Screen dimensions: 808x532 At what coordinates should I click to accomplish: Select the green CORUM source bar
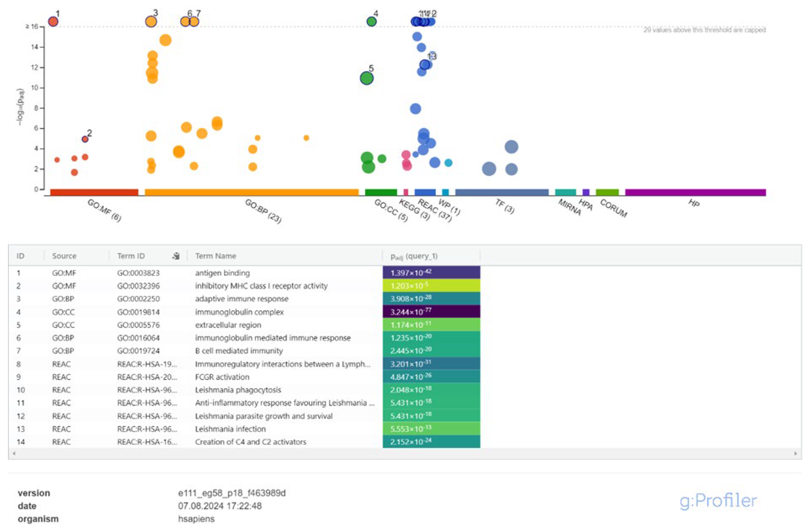click(608, 193)
